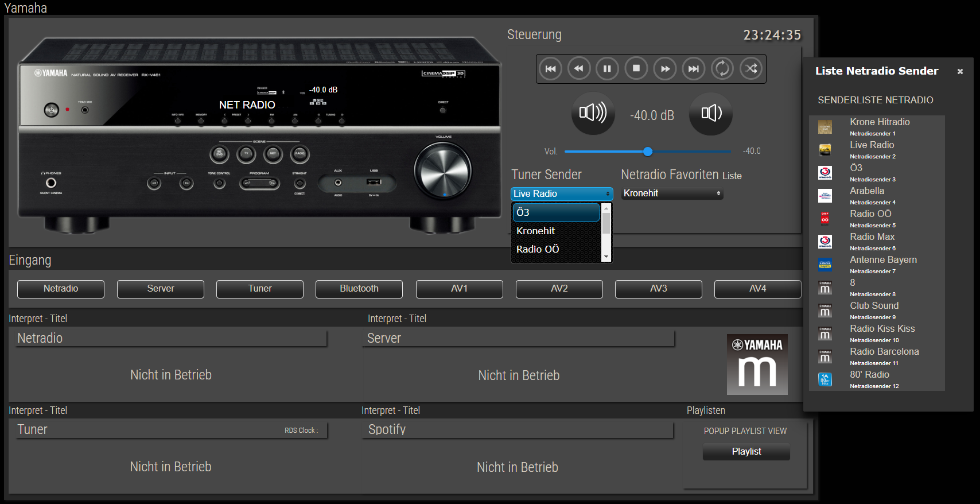Image resolution: width=980 pixels, height=504 pixels.
Task: Click the receiver's PHONES headphone jack
Action: coord(51,183)
